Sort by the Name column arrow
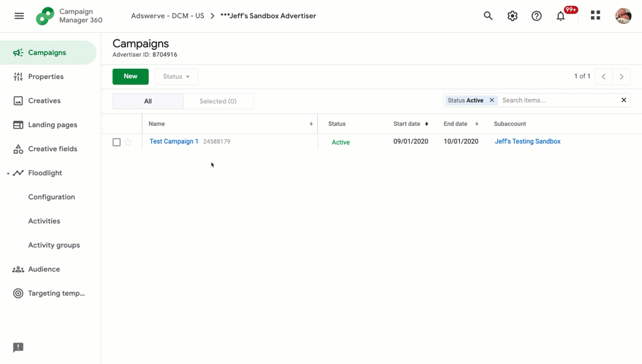Image resolution: width=642 pixels, height=364 pixels. [311, 124]
